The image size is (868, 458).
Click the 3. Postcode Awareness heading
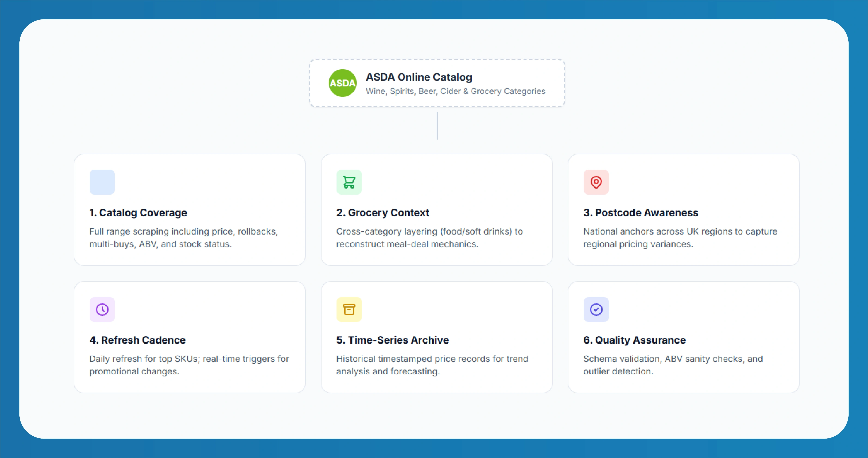pos(640,213)
